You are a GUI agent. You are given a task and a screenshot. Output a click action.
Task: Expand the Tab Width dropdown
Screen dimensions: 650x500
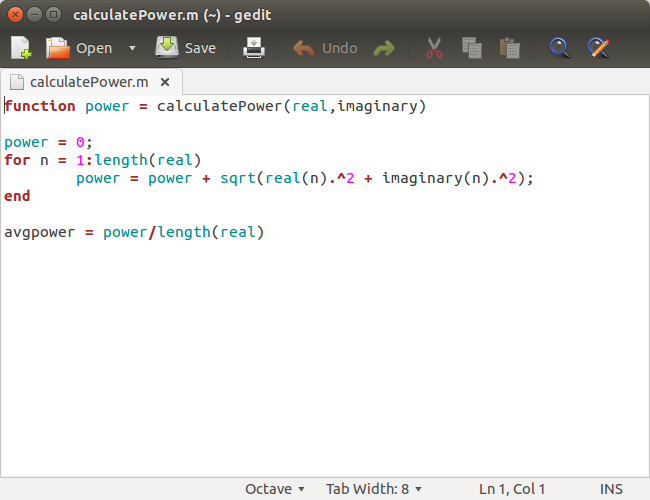coord(374,489)
